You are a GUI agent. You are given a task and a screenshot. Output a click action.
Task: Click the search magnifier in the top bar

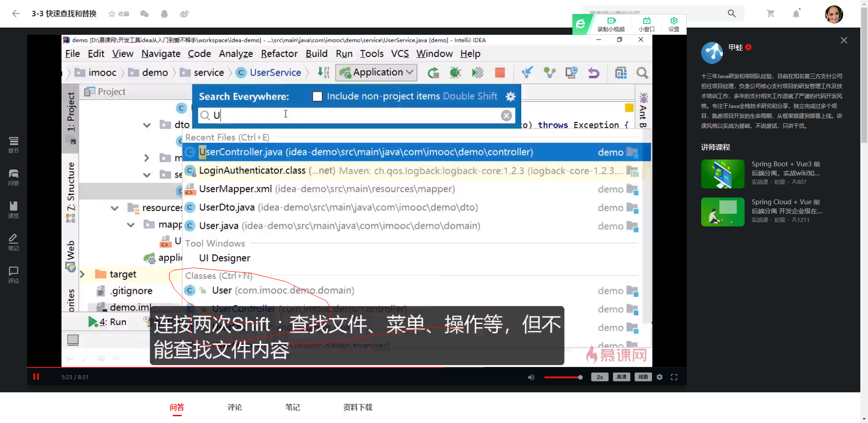[x=731, y=14]
